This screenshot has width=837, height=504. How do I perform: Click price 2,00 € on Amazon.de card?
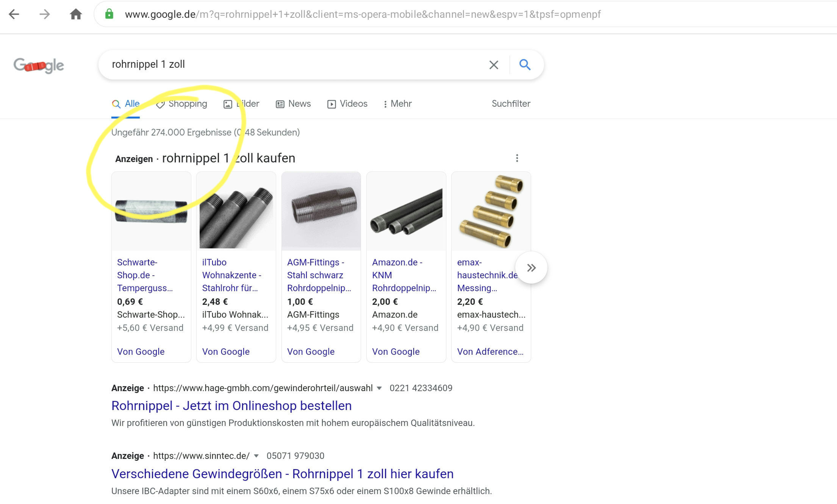coord(385,302)
